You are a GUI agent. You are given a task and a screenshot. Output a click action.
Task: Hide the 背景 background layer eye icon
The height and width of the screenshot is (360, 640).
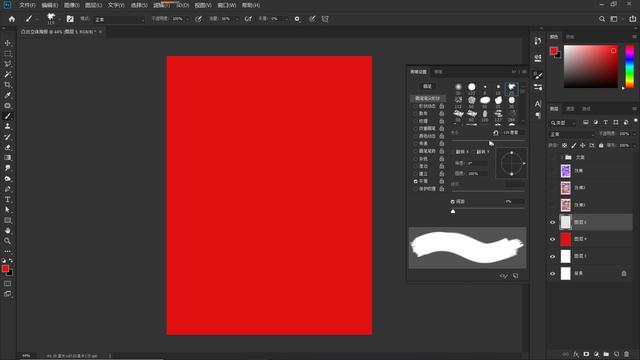[x=553, y=273]
